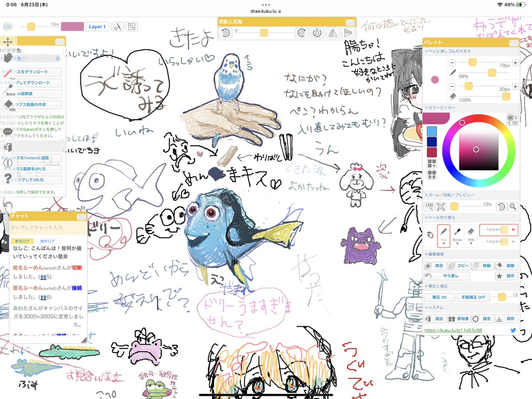Set zoom to 100% in palette
Image resolution: width=532 pixels, height=399 pixels.
(429, 206)
